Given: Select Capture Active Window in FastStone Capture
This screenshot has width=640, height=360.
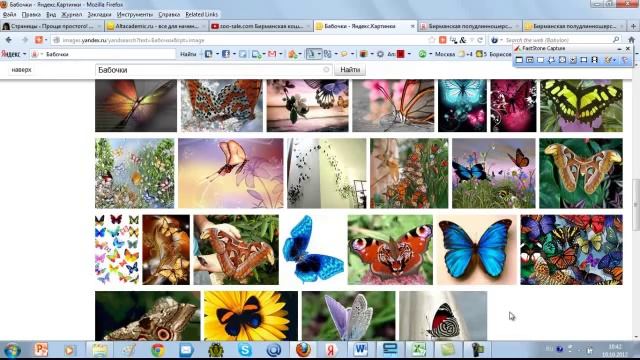Looking at the screenshot, I should [519, 60].
